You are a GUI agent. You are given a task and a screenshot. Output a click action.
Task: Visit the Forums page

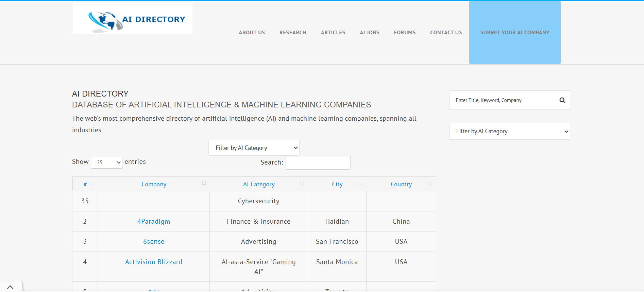pyautogui.click(x=405, y=33)
